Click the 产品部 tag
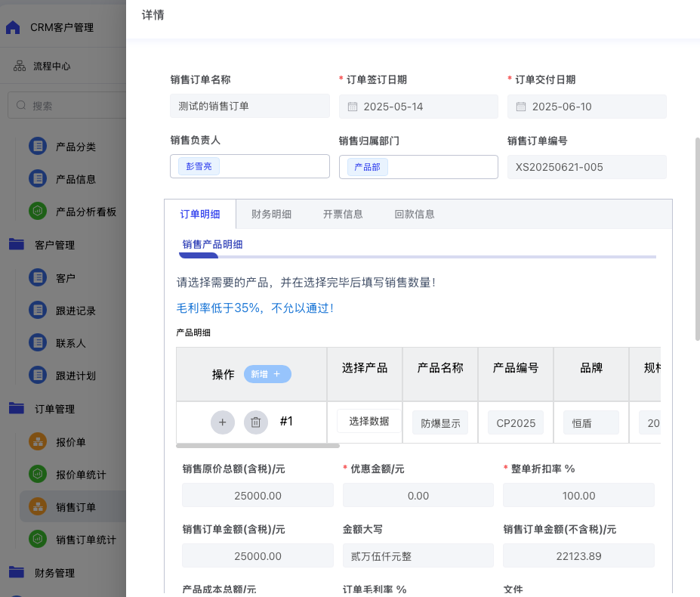 pyautogui.click(x=368, y=167)
